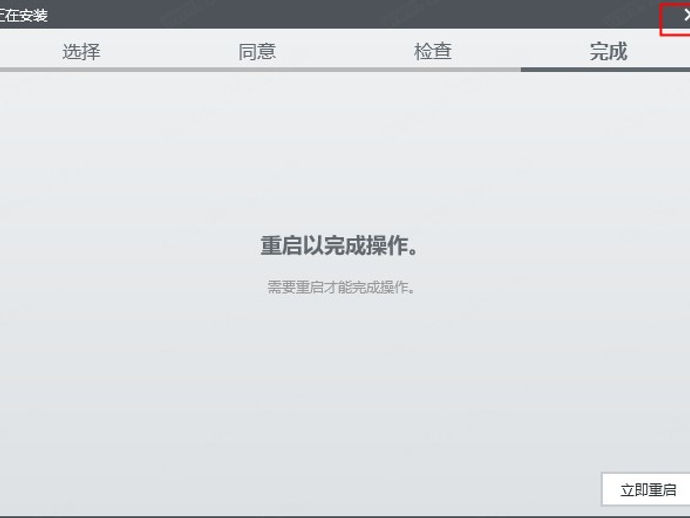Select the 选择 step tab

tap(81, 51)
